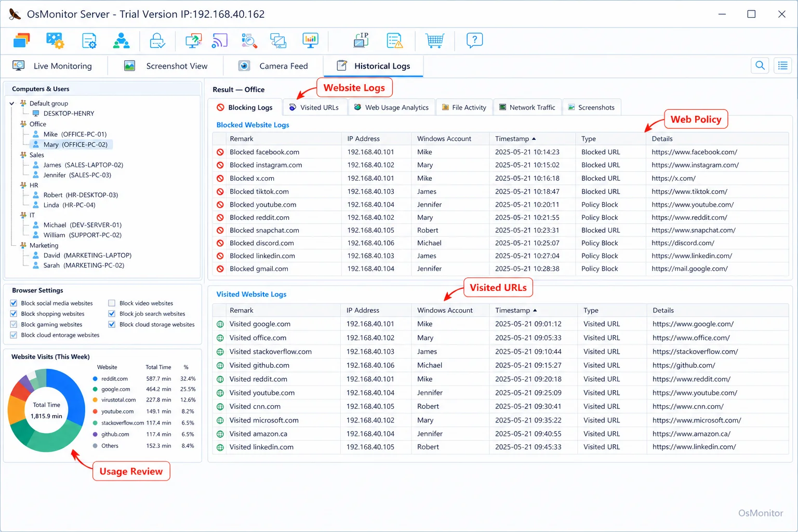Collapse the Default group tree node
This screenshot has width=798, height=532.
click(12, 103)
